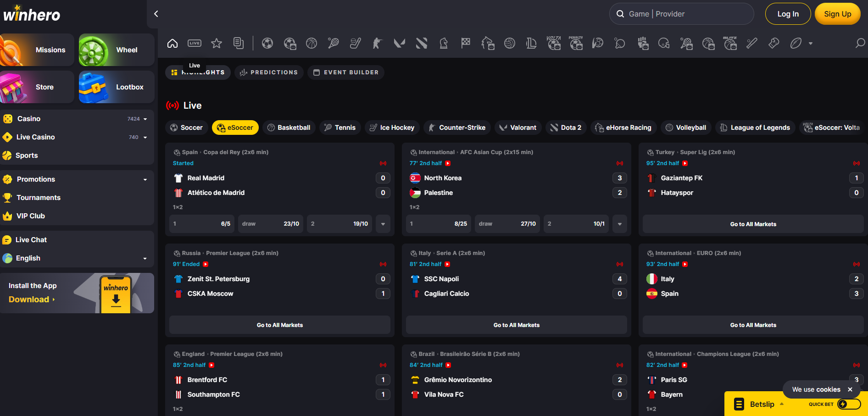Go to All Markets for Zenit St. Petersburg match
868x416 pixels.
280,325
